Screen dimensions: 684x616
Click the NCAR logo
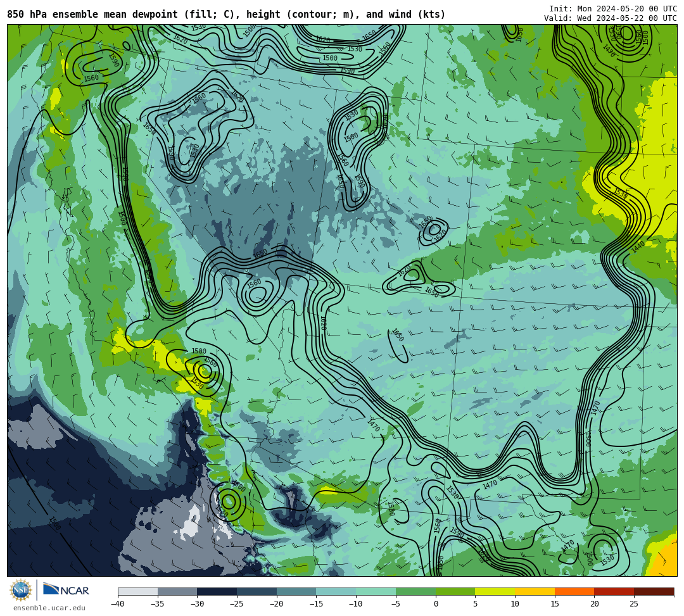click(66, 590)
